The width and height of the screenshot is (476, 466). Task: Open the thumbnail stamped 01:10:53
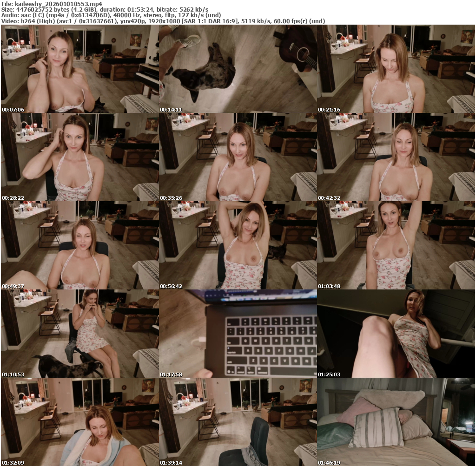click(80, 334)
